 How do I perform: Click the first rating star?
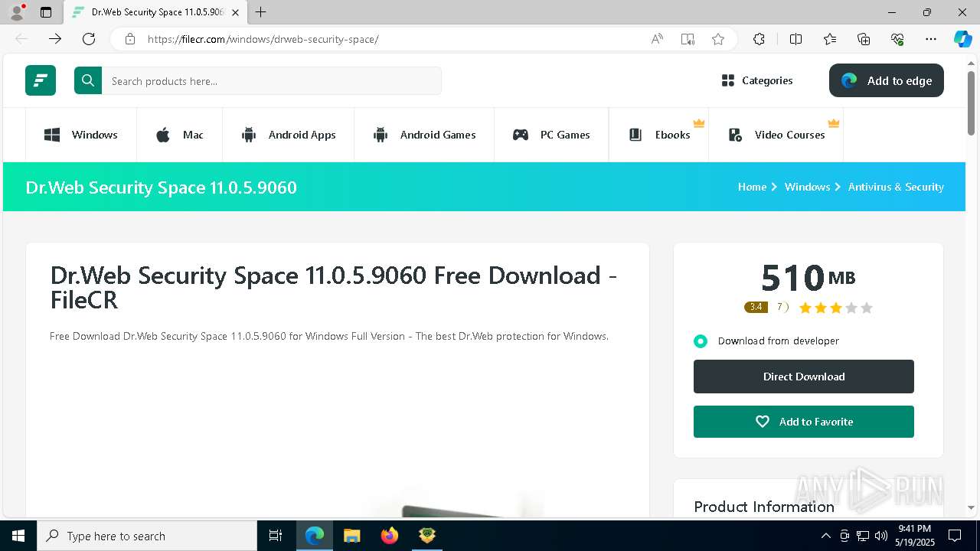click(x=805, y=308)
